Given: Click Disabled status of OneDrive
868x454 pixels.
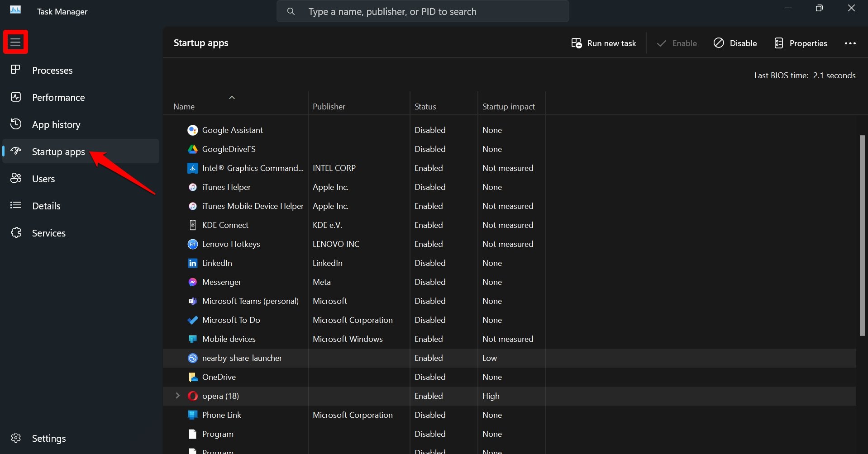Looking at the screenshot, I should click(x=430, y=377).
